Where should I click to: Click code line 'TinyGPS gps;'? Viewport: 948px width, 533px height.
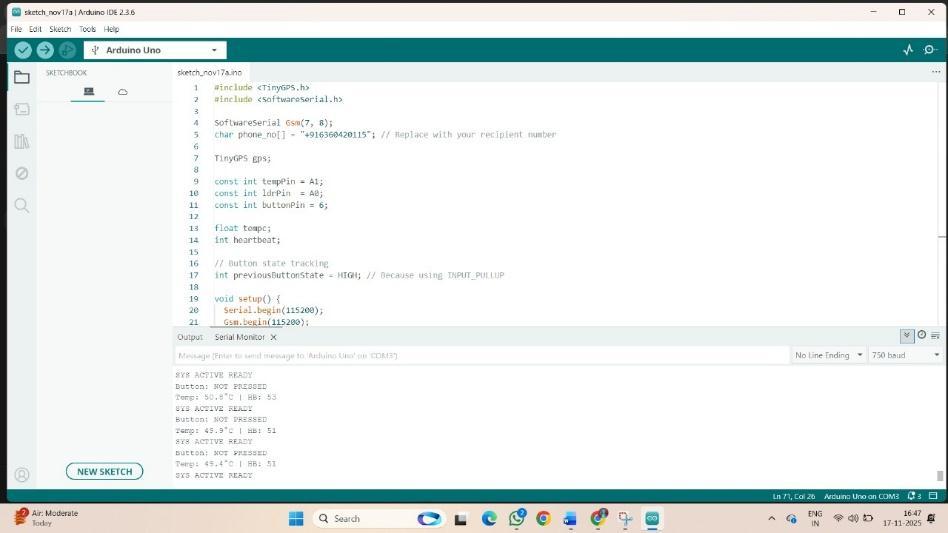tap(242, 158)
